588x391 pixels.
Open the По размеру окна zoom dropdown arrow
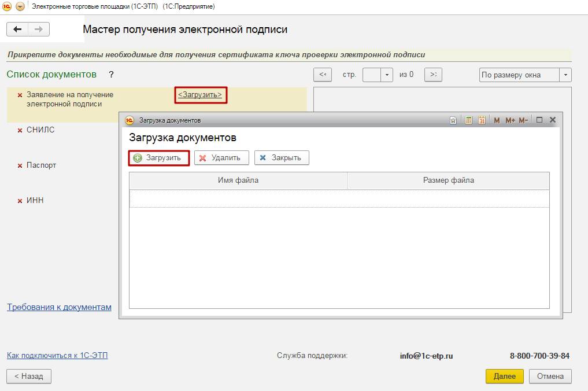(x=565, y=75)
